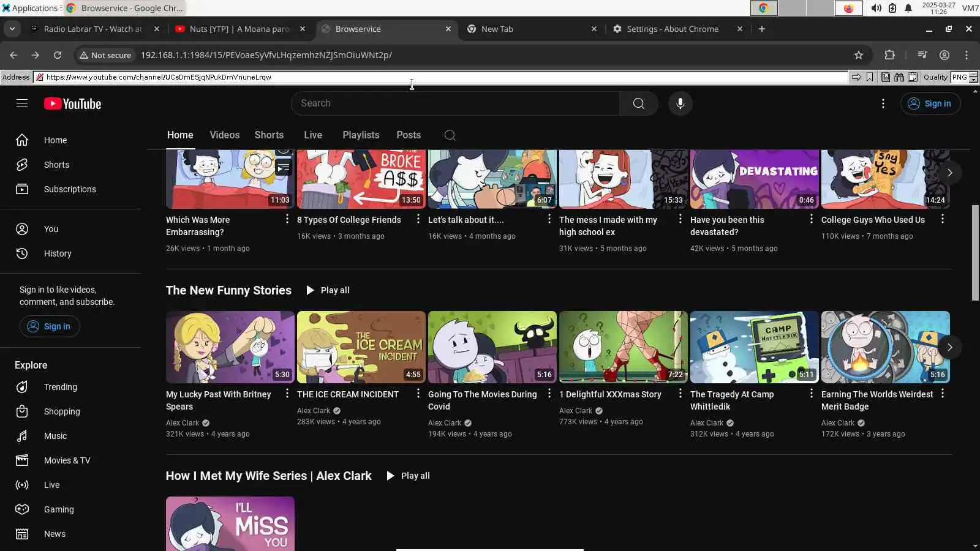Start voice search with the microphone icon
Viewport: 980px width, 551px height.
[x=680, y=103]
